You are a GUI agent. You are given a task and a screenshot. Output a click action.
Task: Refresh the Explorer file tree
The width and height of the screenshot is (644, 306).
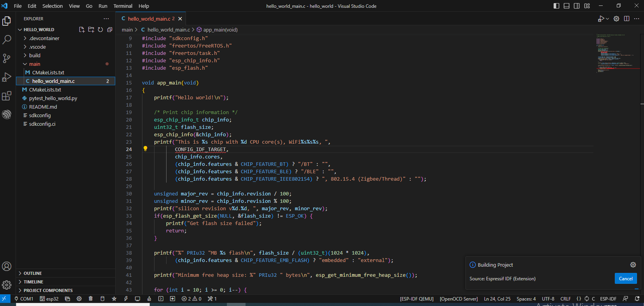[x=100, y=30]
